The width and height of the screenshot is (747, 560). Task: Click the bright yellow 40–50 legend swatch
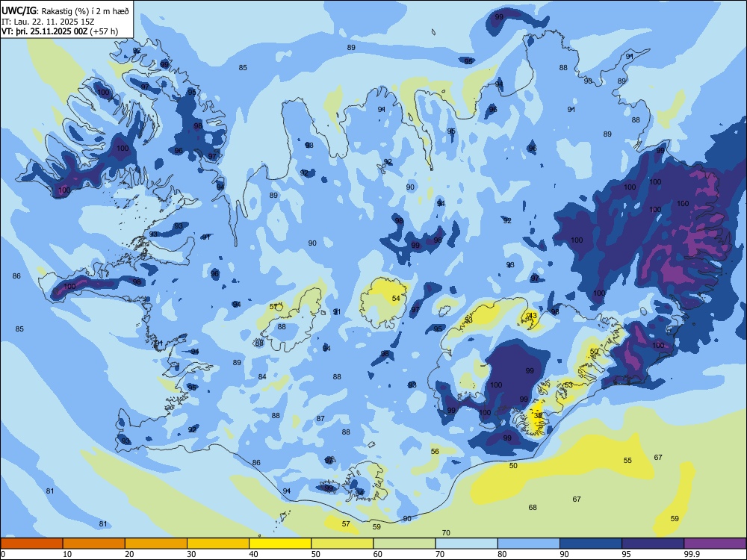[x=280, y=544]
